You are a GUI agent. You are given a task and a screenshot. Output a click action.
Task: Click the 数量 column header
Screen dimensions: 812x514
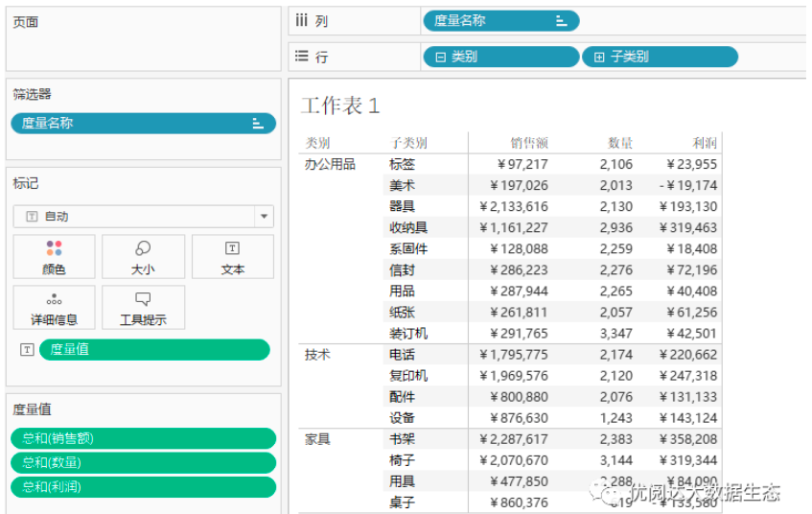620,143
